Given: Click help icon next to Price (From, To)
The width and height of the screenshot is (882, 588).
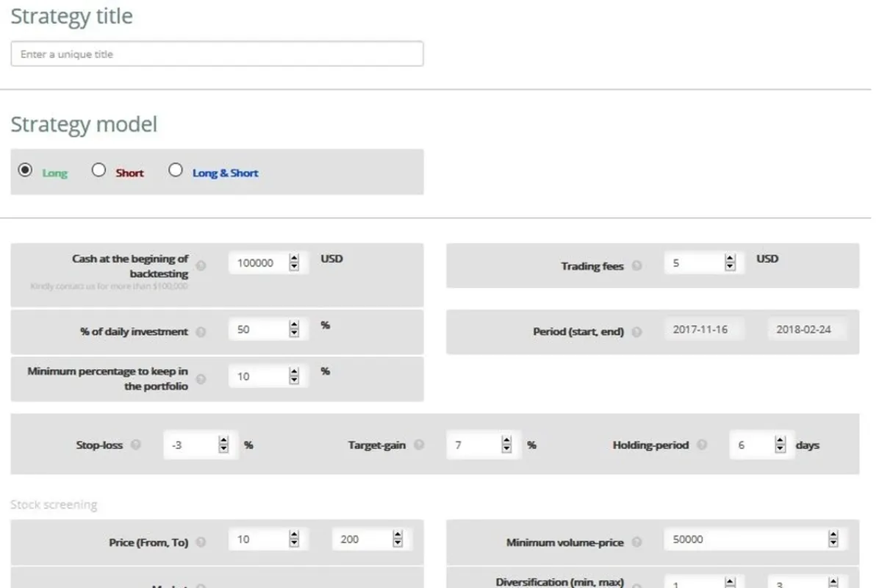Looking at the screenshot, I should [201, 542].
